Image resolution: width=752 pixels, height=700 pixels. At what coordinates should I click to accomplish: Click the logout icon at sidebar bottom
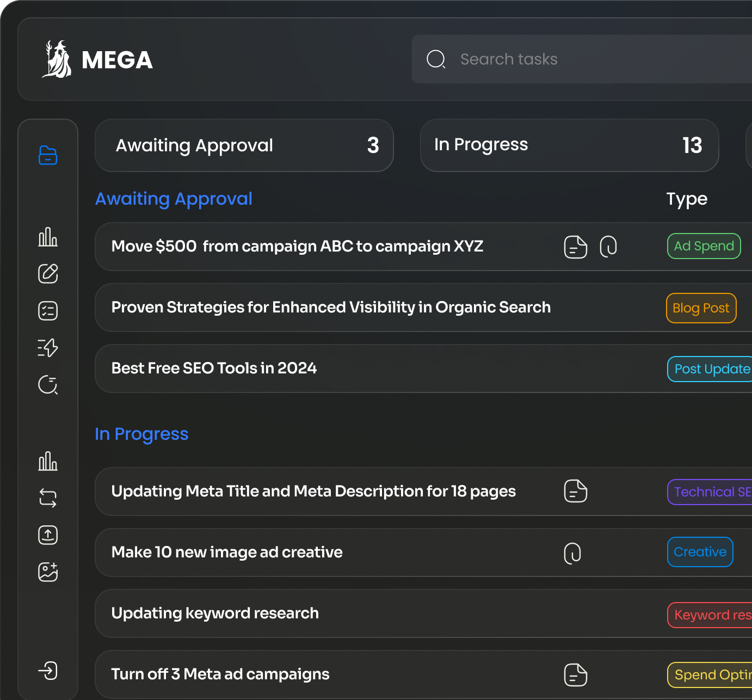tap(48, 671)
